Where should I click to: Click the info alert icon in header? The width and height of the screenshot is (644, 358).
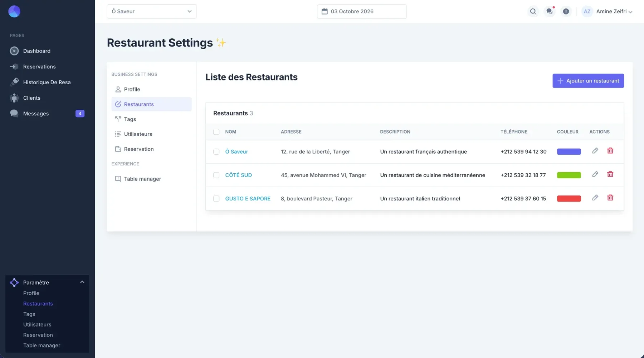click(x=566, y=11)
